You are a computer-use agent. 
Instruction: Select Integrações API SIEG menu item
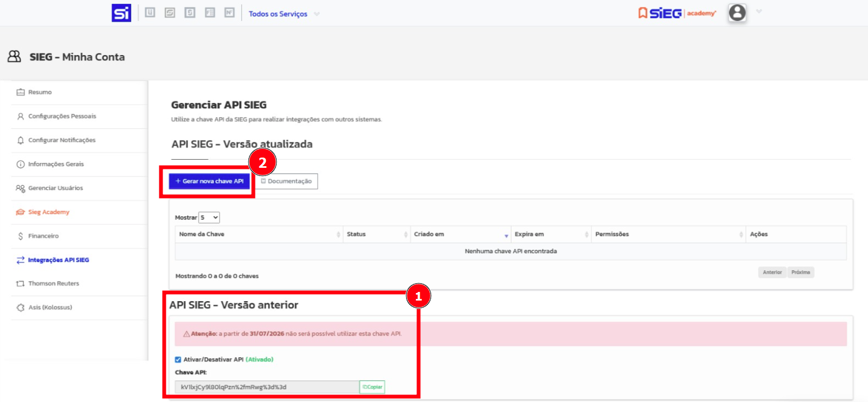pyautogui.click(x=58, y=260)
